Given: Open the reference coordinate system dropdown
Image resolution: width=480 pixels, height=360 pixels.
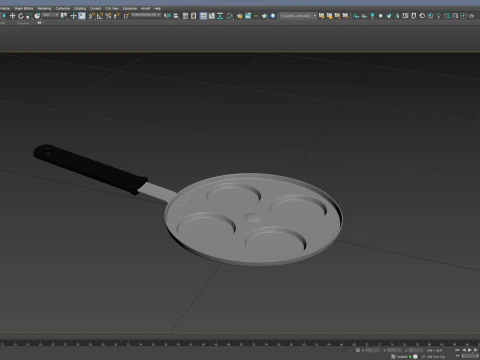Looking at the screenshot, I should pos(51,15).
